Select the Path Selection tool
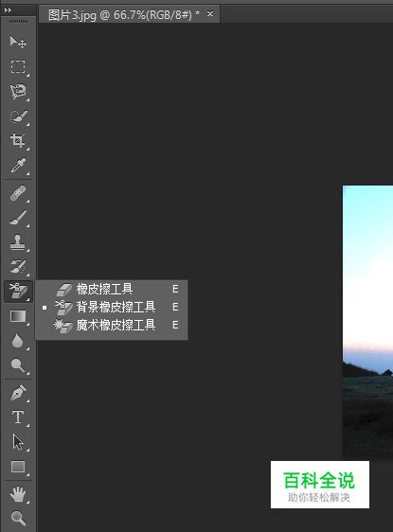This screenshot has height=532, width=393. [18, 442]
